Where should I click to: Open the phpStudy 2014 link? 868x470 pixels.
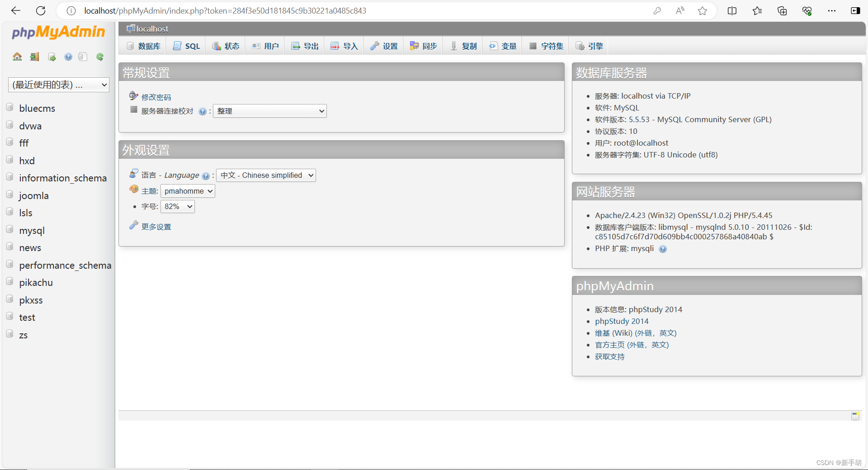[622, 321]
